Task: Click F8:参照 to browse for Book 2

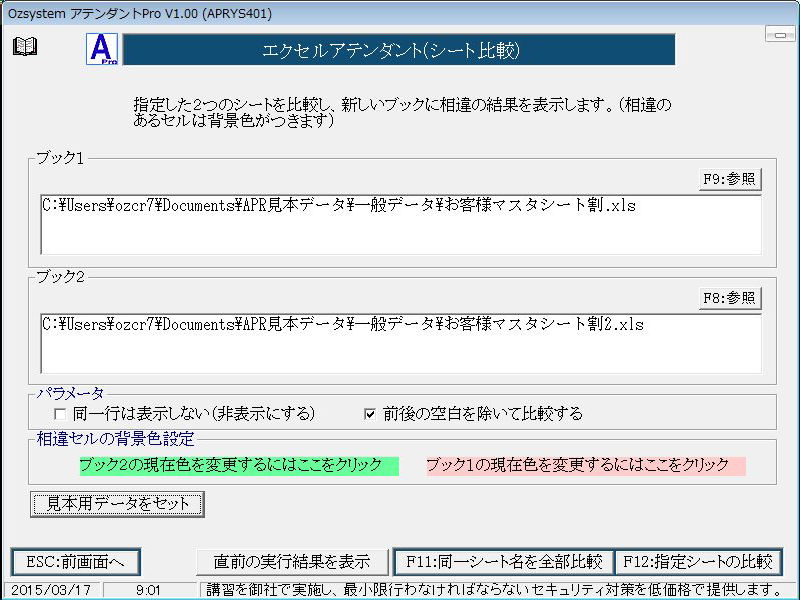Action: (730, 298)
